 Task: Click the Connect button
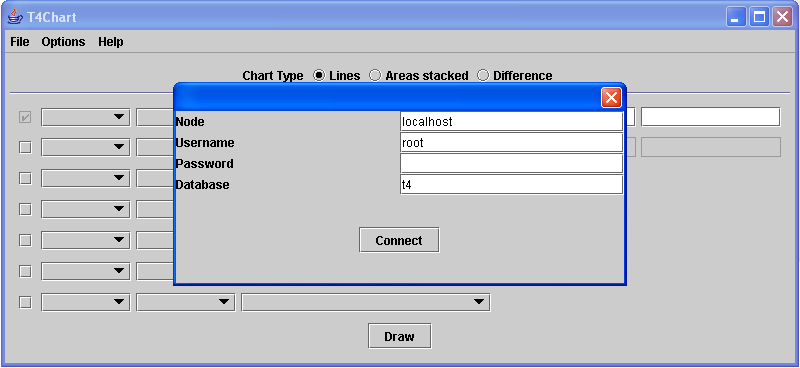(399, 240)
